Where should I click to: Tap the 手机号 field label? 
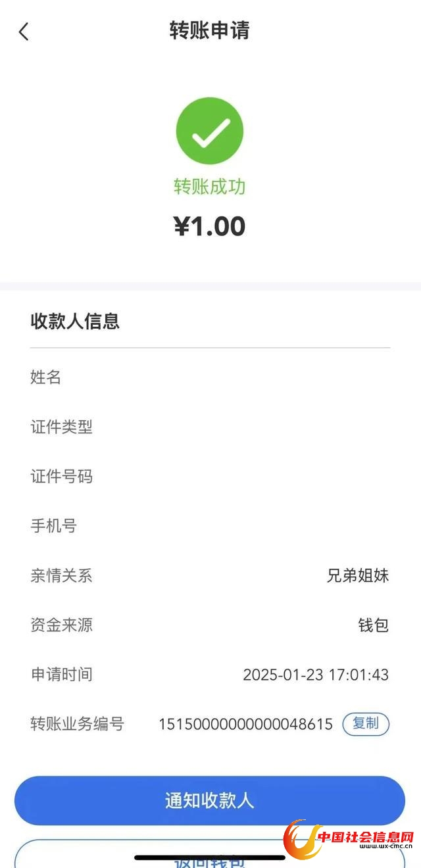(54, 526)
